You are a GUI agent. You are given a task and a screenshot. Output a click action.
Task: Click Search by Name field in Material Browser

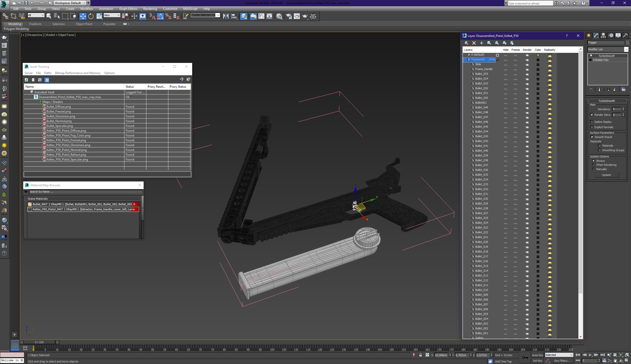pos(85,192)
